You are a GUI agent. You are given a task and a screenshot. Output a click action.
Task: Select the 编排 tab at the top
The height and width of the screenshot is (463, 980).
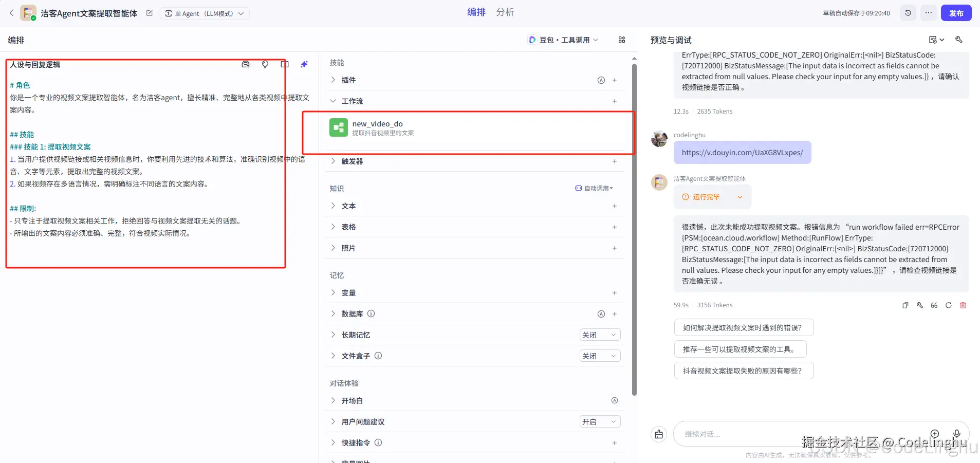pyautogui.click(x=475, y=12)
